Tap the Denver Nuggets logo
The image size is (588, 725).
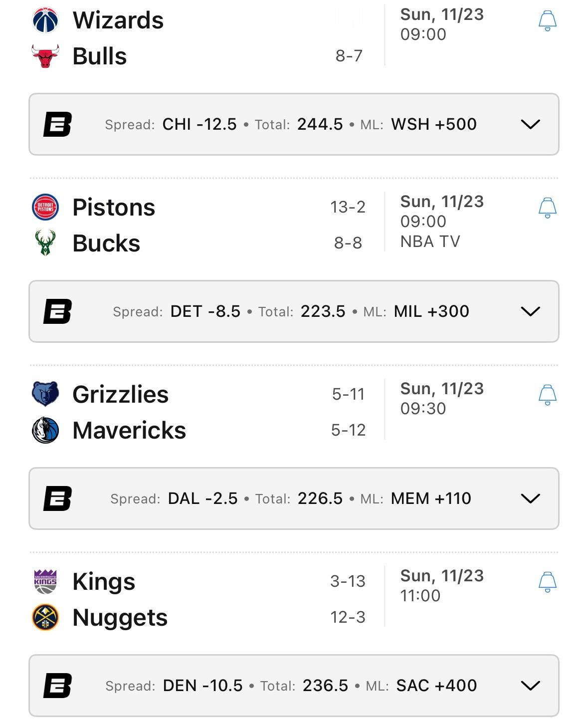(x=45, y=617)
